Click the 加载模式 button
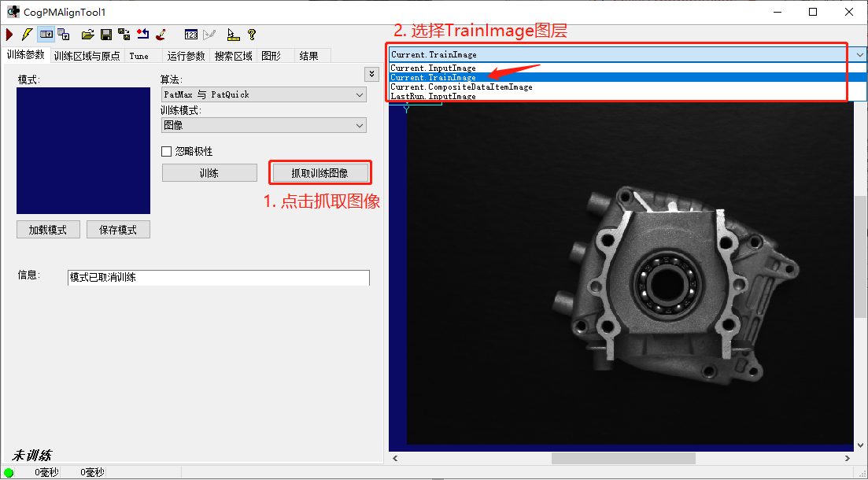This screenshot has height=480, width=868. 48,229
